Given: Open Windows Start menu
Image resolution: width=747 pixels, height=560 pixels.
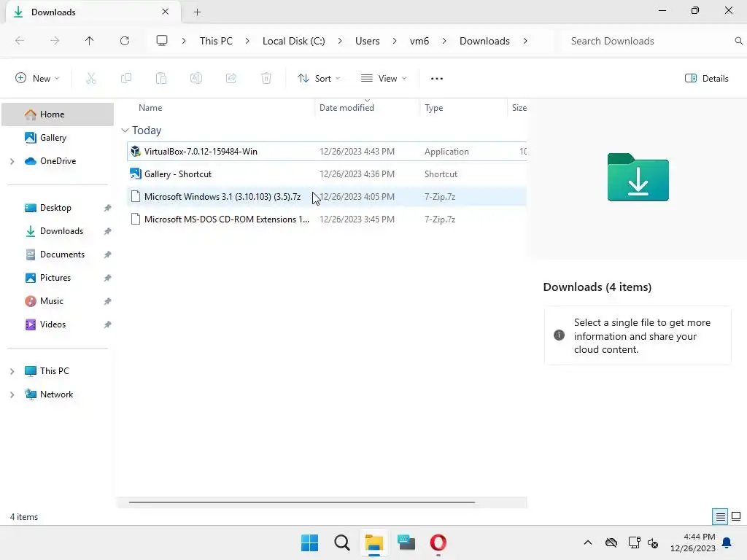Looking at the screenshot, I should [309, 542].
